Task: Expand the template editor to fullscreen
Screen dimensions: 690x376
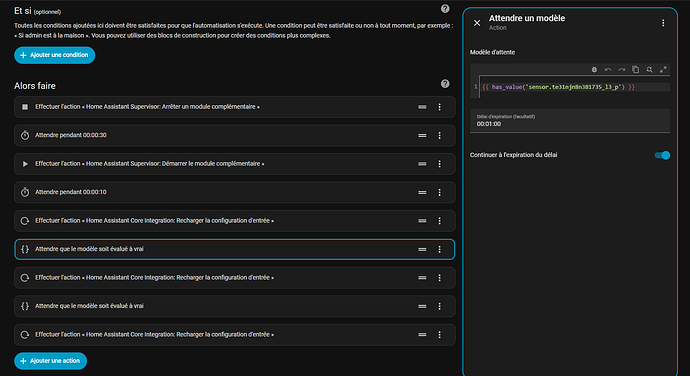Action: pos(663,70)
